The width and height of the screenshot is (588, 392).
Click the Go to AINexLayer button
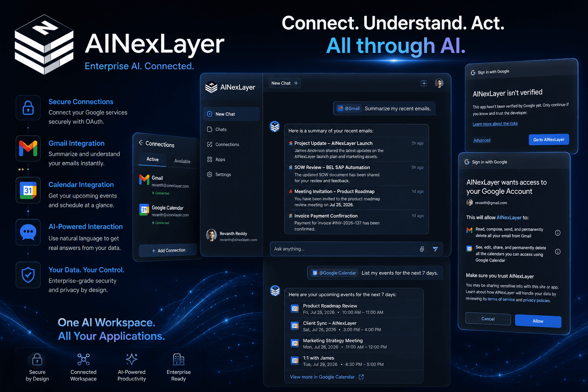point(549,139)
